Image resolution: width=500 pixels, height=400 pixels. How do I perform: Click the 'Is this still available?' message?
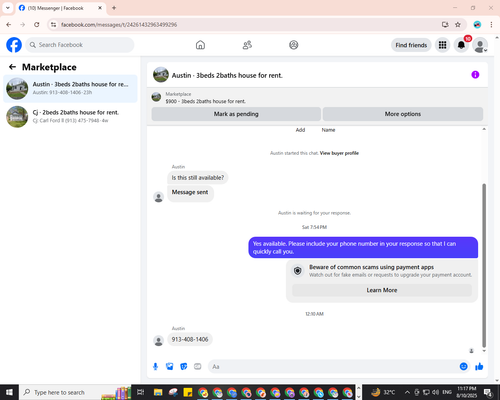pyautogui.click(x=198, y=178)
